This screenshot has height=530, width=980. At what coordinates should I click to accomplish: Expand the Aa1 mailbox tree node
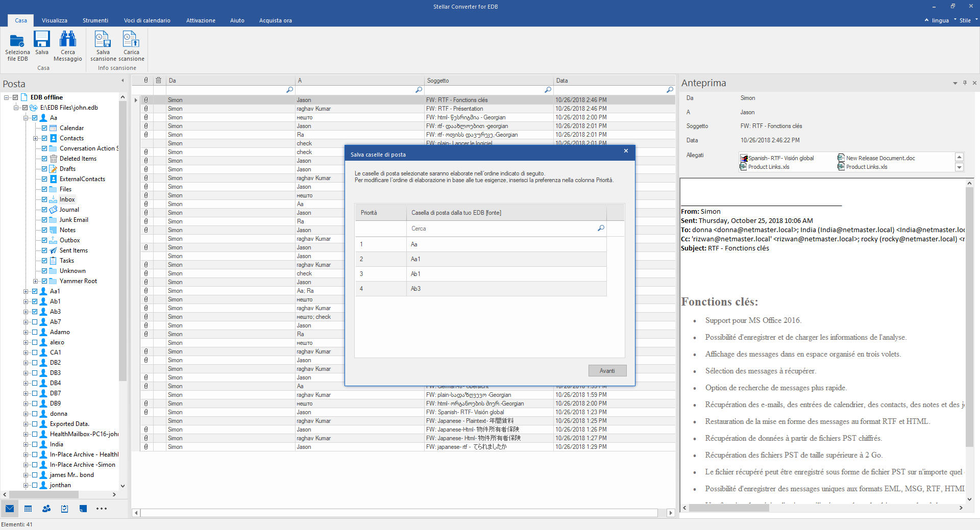click(x=26, y=291)
